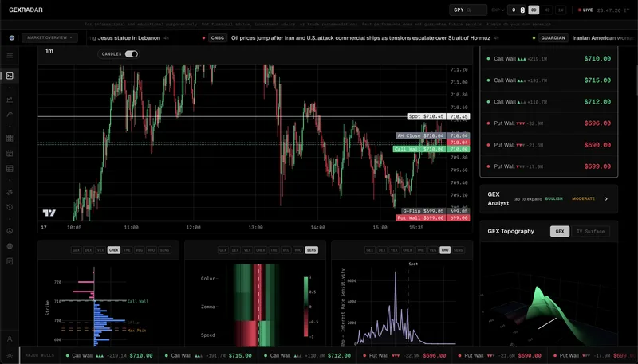
Task: Click the curve icon in the sidebar
Action: [x=10, y=115]
